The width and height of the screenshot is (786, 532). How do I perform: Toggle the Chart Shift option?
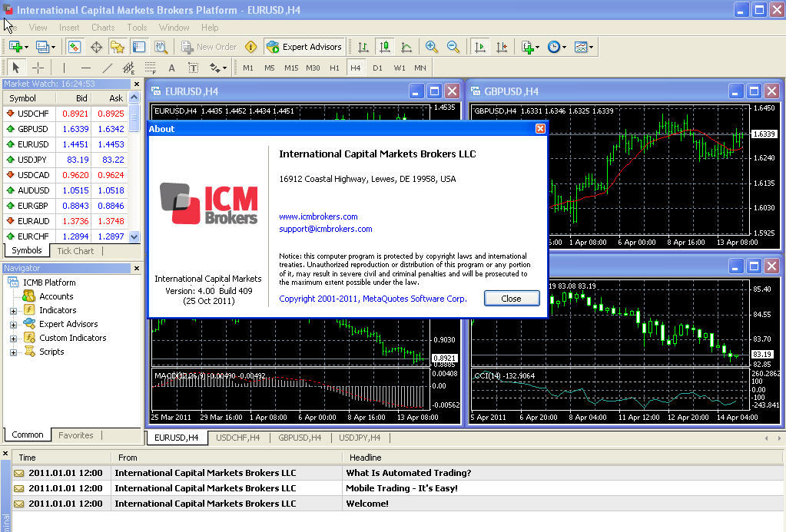[502, 47]
